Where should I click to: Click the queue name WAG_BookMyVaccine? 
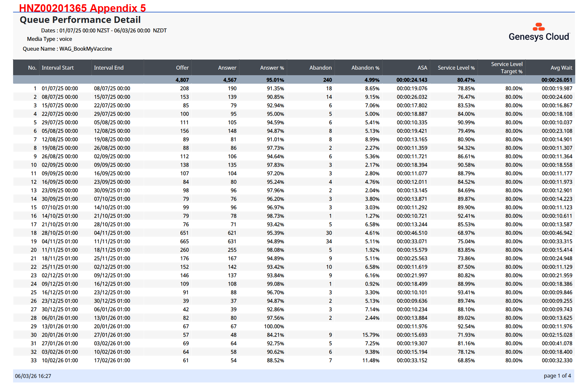pos(86,49)
